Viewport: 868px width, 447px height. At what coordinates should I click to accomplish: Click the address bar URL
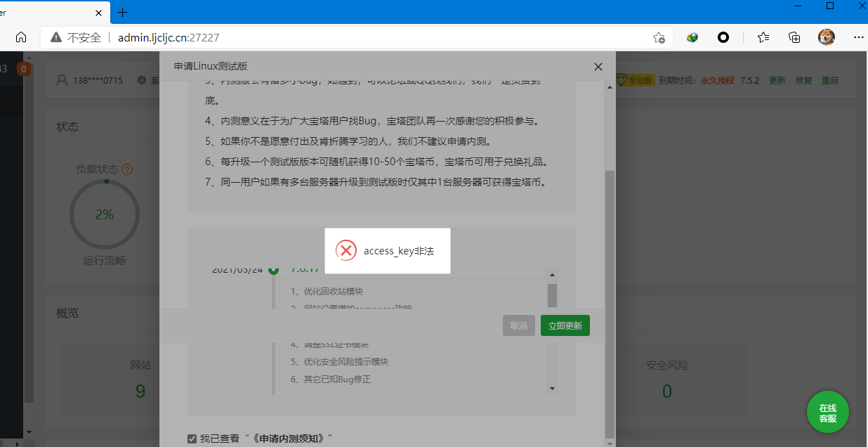pyautogui.click(x=169, y=37)
